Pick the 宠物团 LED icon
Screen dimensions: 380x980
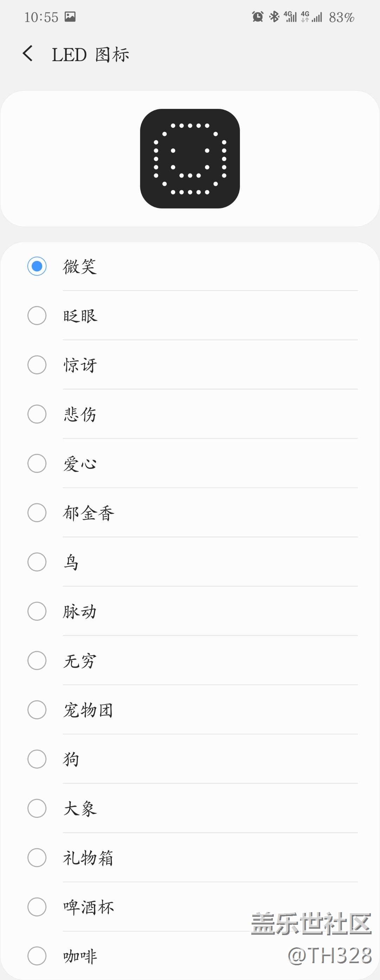[x=37, y=710]
